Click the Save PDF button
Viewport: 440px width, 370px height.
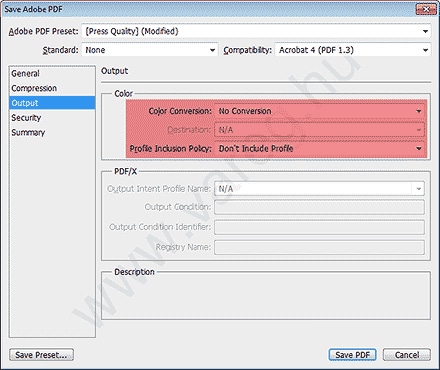point(353,355)
